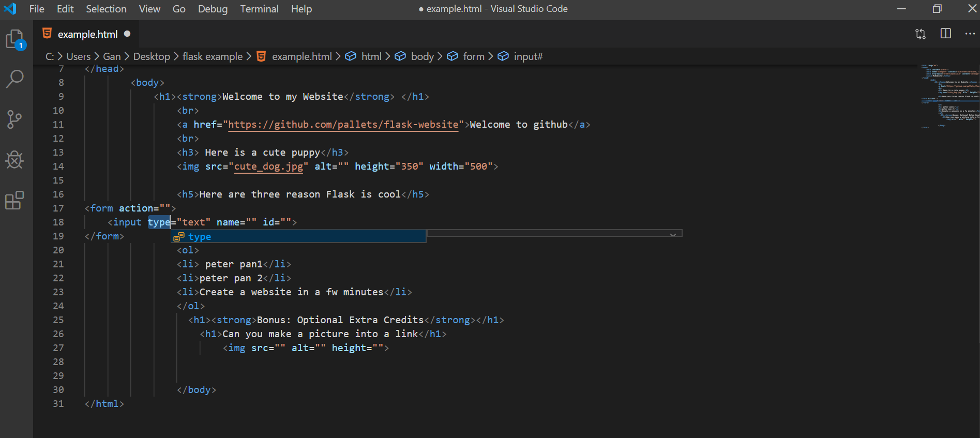This screenshot has height=438, width=980.
Task: Click the unsaved dot on example.html tab
Action: 127,34
